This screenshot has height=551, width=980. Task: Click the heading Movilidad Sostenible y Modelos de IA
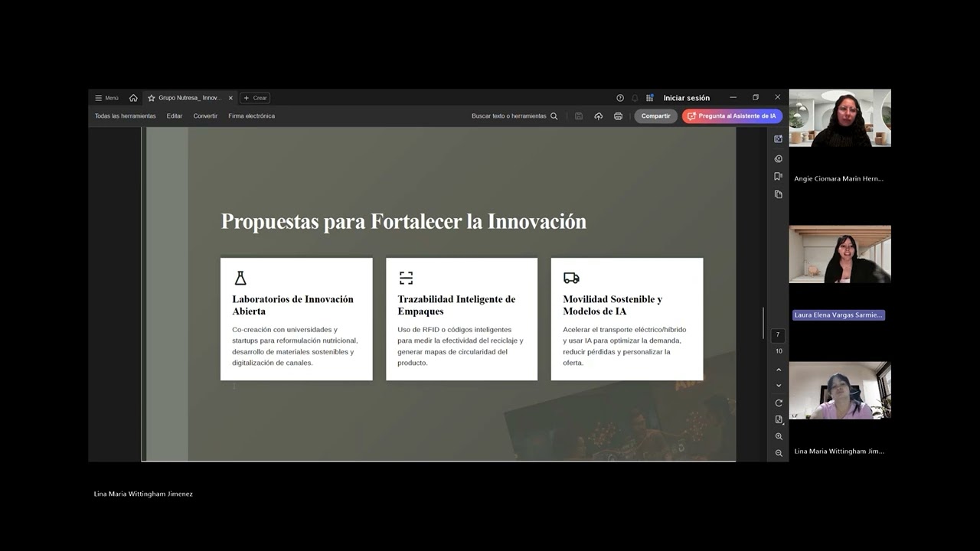click(612, 305)
